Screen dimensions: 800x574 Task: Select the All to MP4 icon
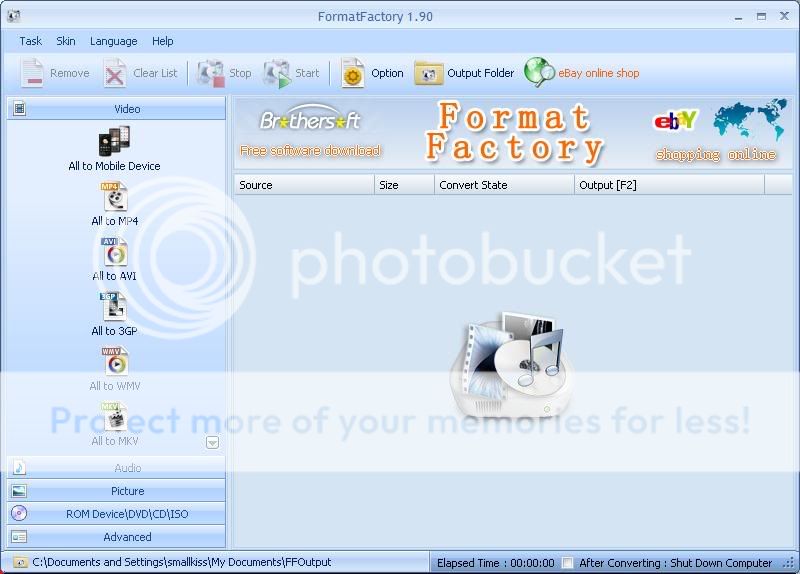[114, 196]
